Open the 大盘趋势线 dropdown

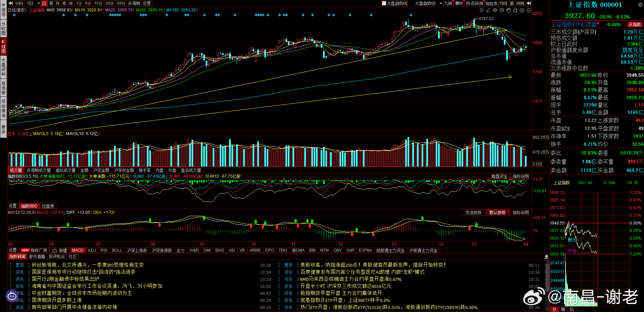point(428,3)
